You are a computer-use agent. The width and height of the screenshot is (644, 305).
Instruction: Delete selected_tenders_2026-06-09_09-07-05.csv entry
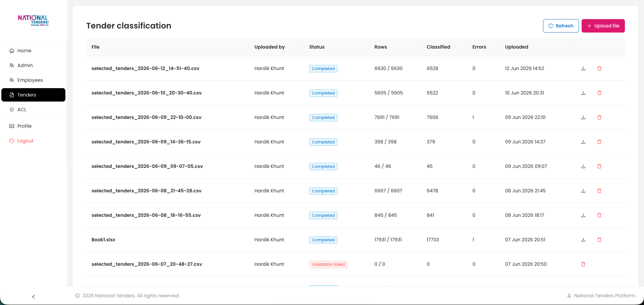[x=599, y=166]
